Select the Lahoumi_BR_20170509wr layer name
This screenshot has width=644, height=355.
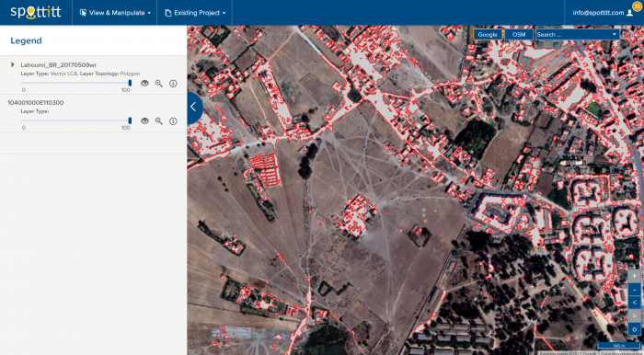(59, 65)
